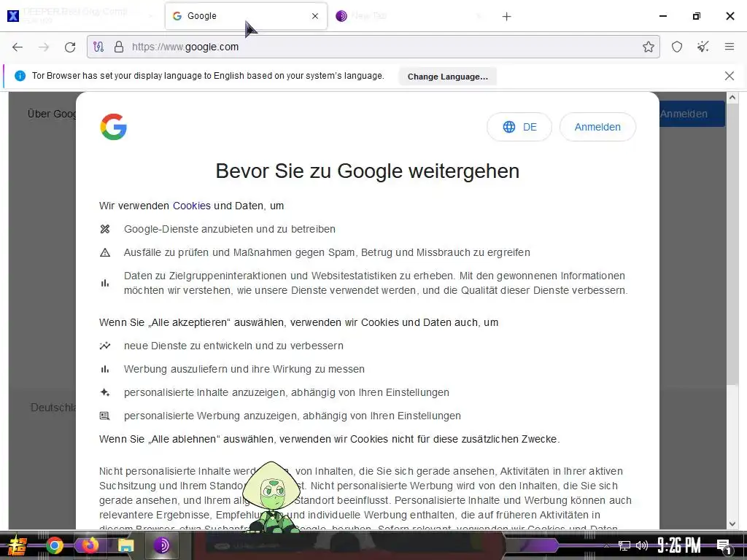Click the Tor Browser taskbar icon
The width and height of the screenshot is (747, 560).
pyautogui.click(x=161, y=545)
